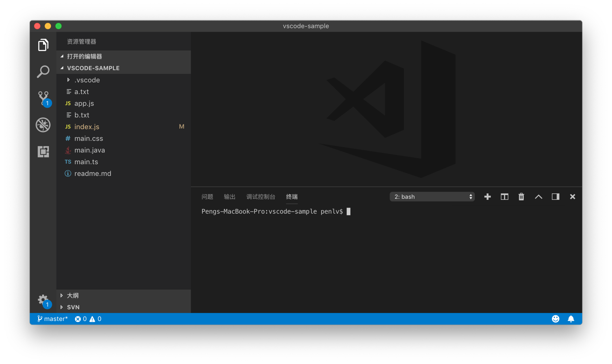Image resolution: width=612 pixels, height=364 pixels.
Task: Switch to the 调试控制台 debug console tab
Action: pos(260,197)
